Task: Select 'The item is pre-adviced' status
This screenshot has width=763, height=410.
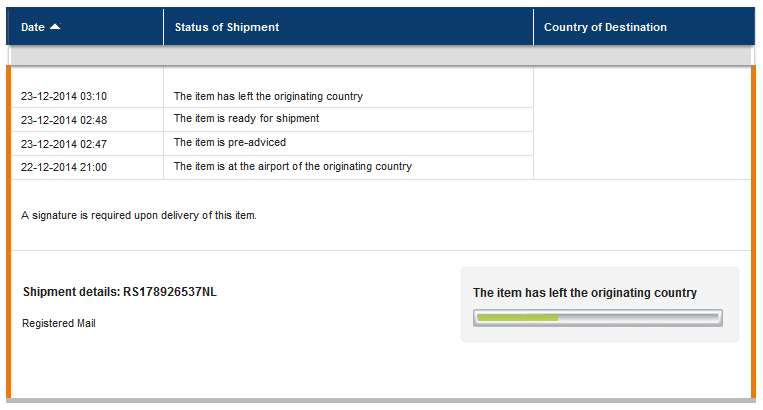Action: [x=232, y=143]
